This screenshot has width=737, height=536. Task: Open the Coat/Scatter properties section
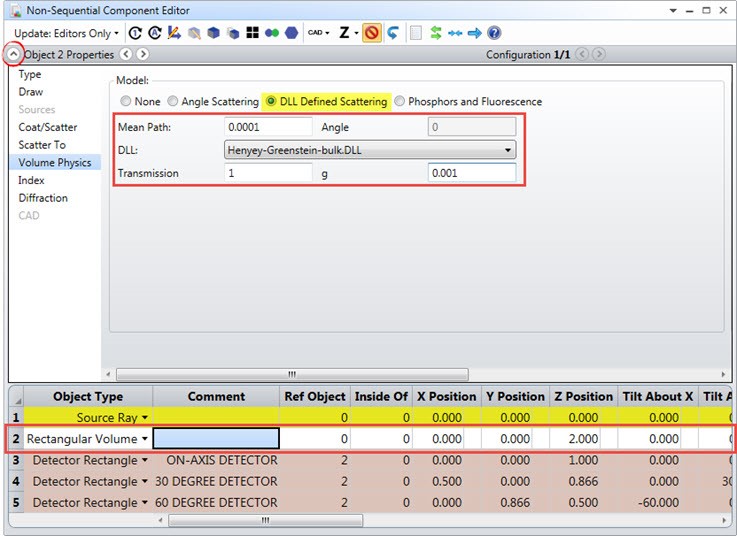(48, 127)
